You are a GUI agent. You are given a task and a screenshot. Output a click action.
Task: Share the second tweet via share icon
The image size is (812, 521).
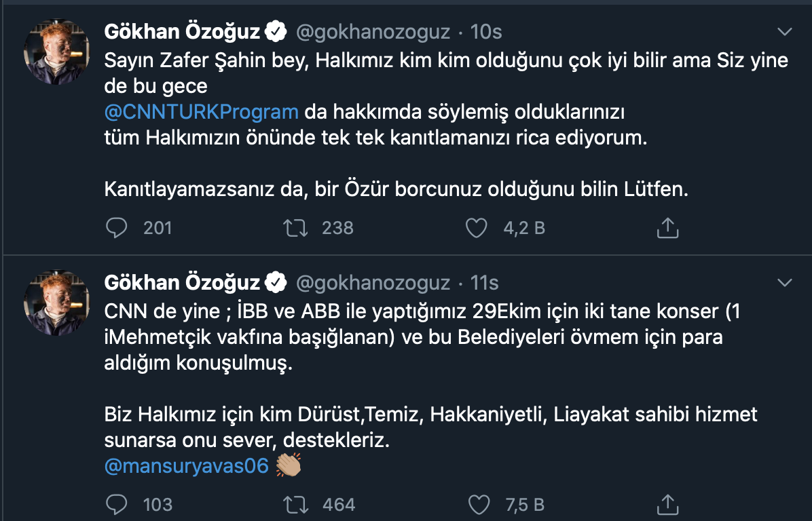tap(667, 504)
